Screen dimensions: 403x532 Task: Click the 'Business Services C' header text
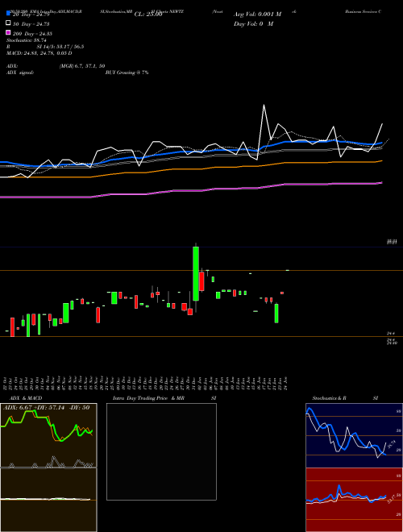coord(363,11)
